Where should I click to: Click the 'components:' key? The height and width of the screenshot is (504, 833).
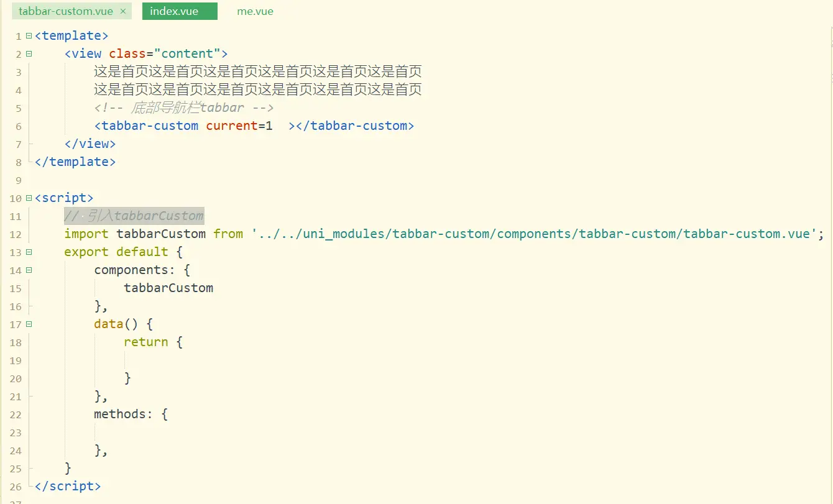[135, 270]
